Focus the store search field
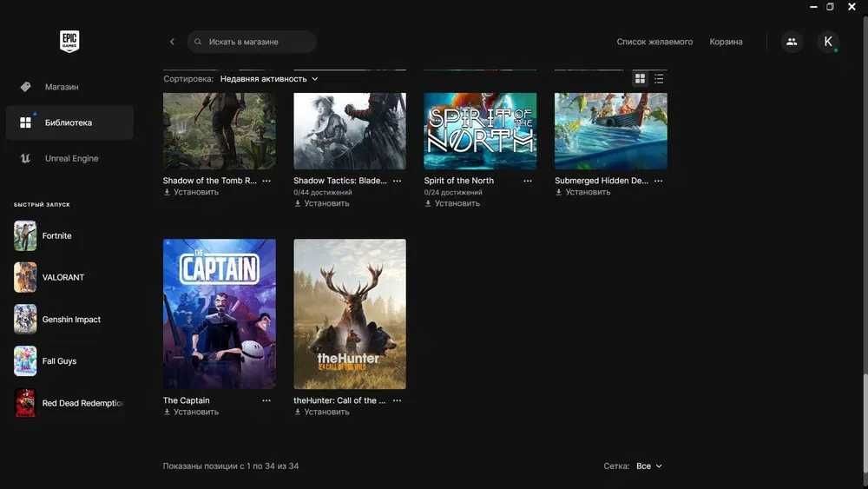Viewport: 868px width, 489px height. pos(252,42)
